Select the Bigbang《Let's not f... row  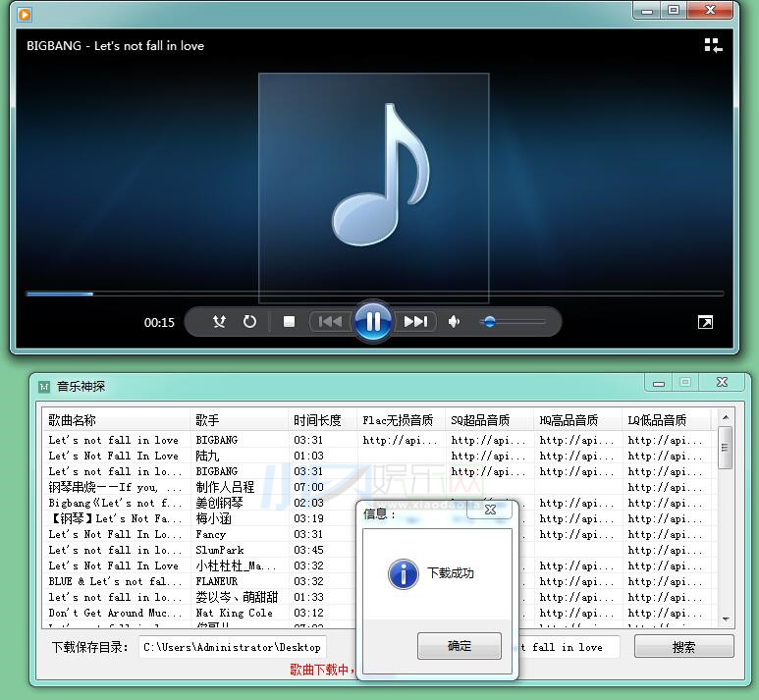click(380, 503)
